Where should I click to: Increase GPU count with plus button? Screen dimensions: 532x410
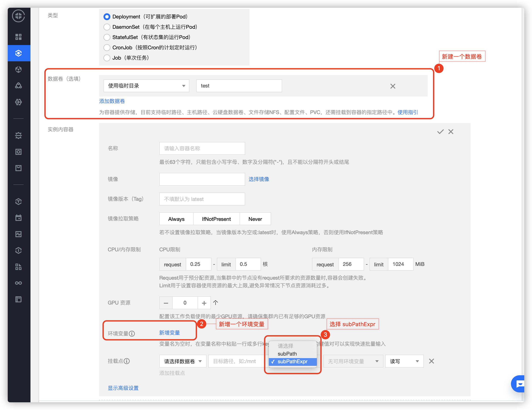(204, 303)
